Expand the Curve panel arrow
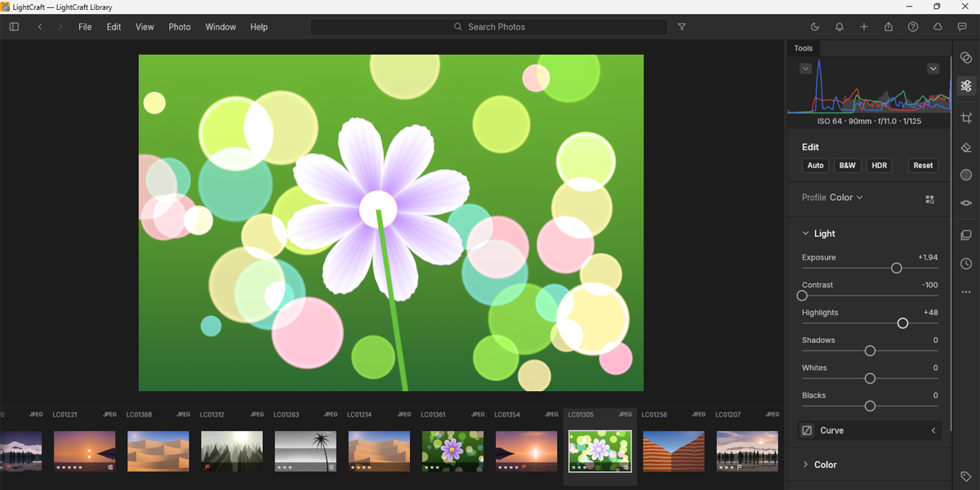 click(x=933, y=430)
